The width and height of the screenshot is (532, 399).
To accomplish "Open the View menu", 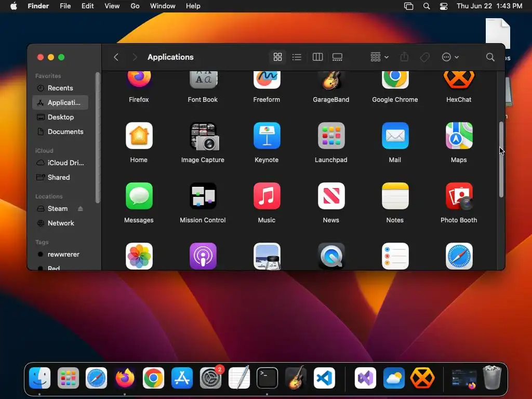I will coord(112,6).
